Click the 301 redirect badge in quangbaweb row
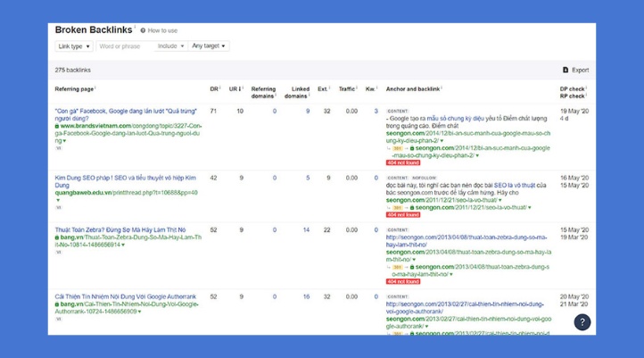Viewport: 644px width, 358px height. coord(397,207)
